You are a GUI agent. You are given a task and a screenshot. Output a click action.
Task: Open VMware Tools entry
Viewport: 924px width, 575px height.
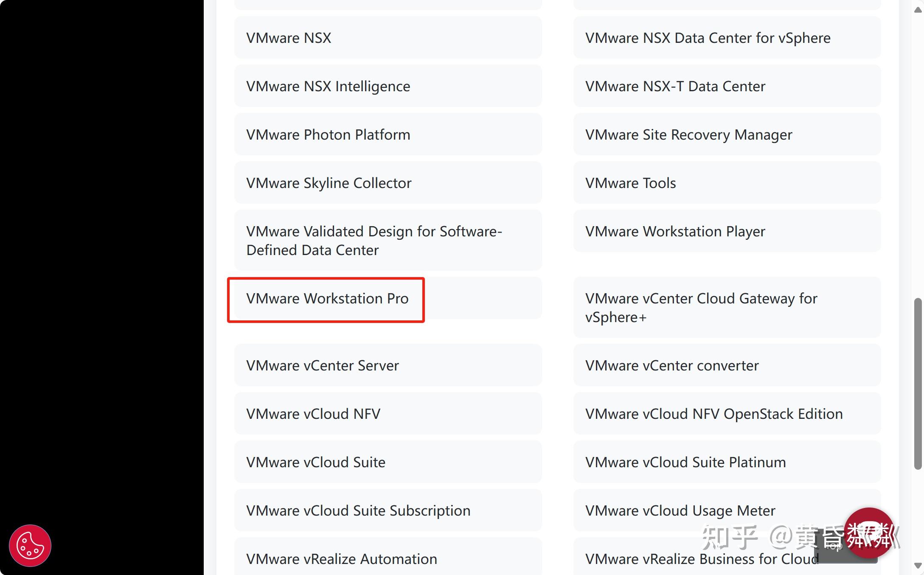point(630,183)
